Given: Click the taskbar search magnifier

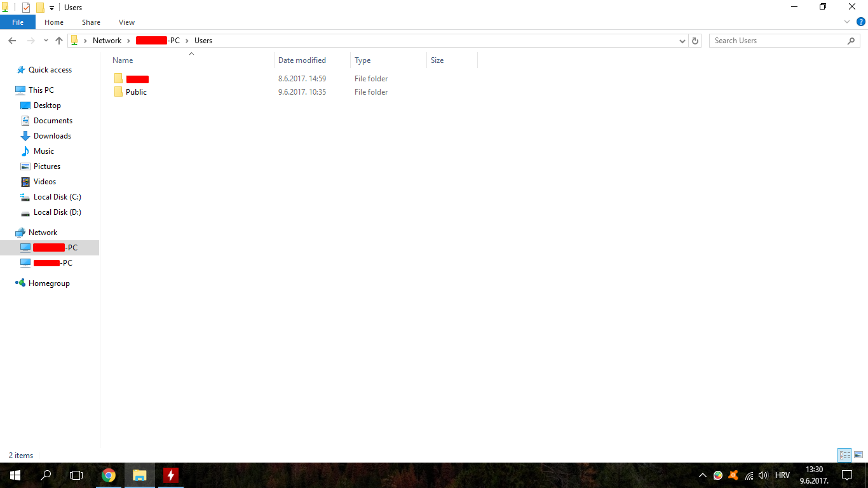Looking at the screenshot, I should pyautogui.click(x=46, y=475).
